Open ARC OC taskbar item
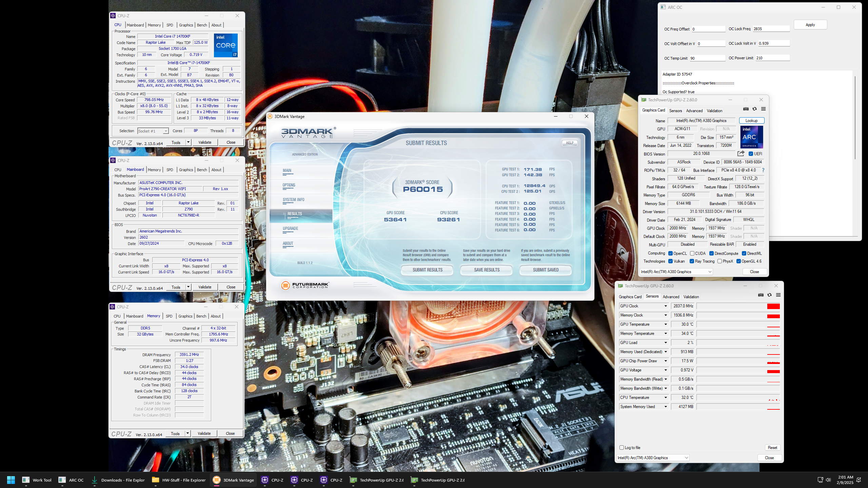This screenshot has width=868, height=488. point(71,480)
